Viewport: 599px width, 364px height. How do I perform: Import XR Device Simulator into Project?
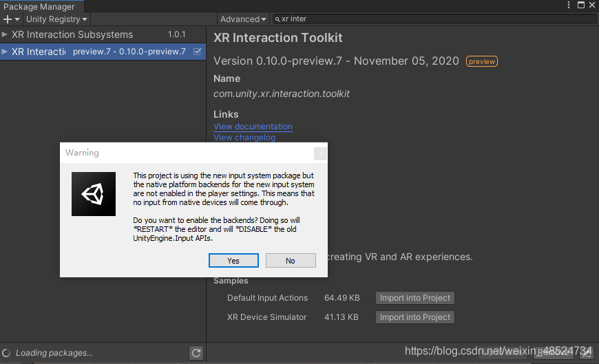coord(415,317)
